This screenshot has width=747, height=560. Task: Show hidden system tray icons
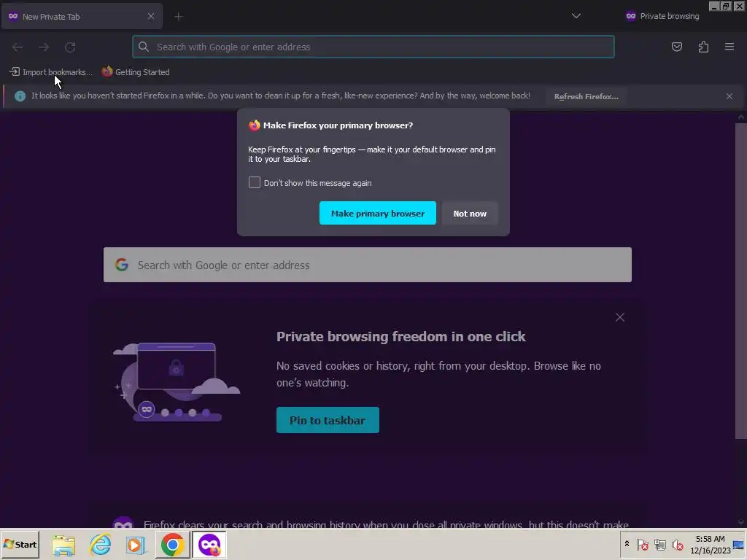coord(627,544)
